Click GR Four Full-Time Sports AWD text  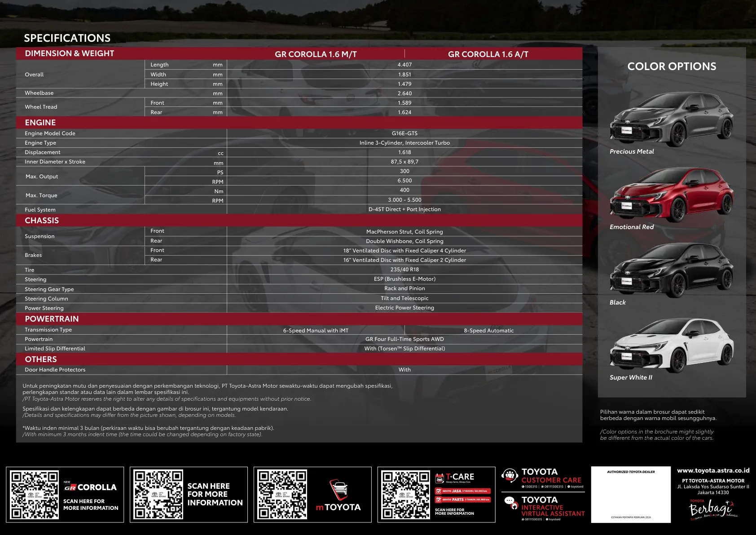click(404, 339)
